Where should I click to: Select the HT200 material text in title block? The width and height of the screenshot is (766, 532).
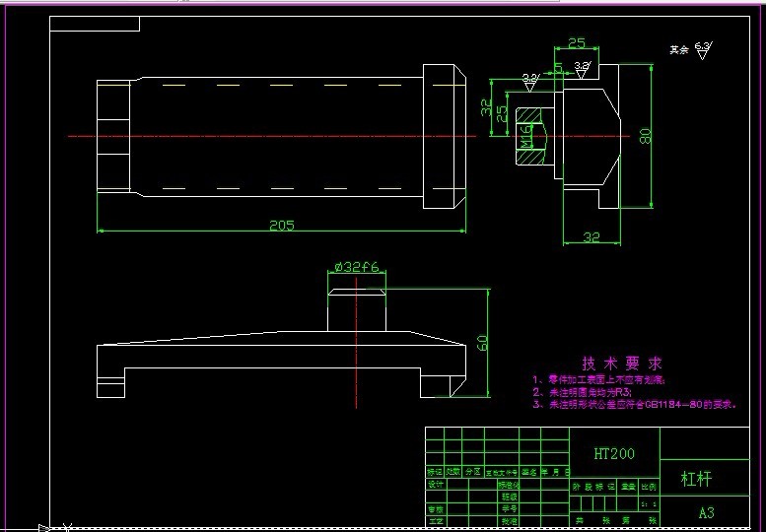(614, 454)
